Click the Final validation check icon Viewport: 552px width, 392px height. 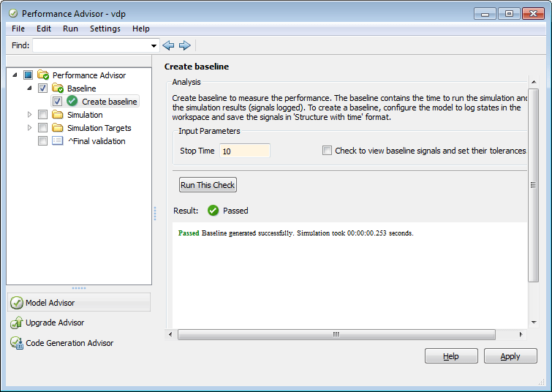(x=58, y=141)
